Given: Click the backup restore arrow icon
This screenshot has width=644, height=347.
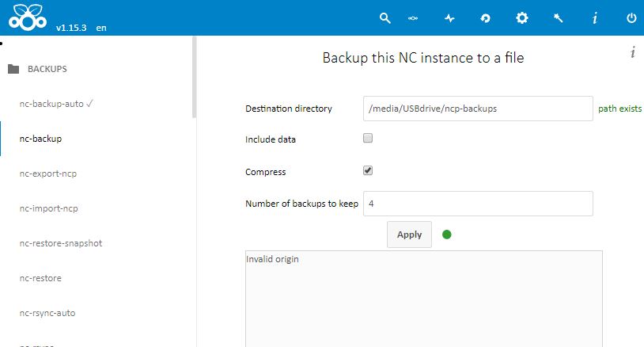Looking at the screenshot, I should (x=485, y=18).
